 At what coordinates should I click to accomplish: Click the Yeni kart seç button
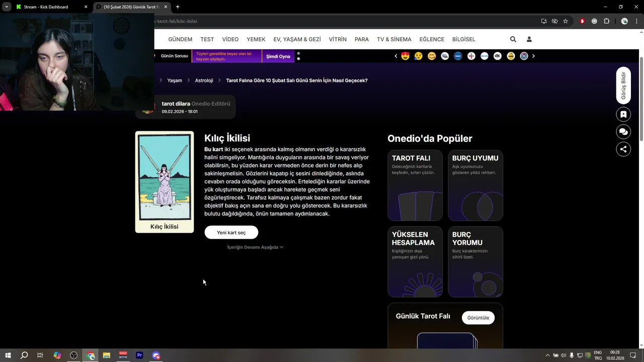(231, 232)
